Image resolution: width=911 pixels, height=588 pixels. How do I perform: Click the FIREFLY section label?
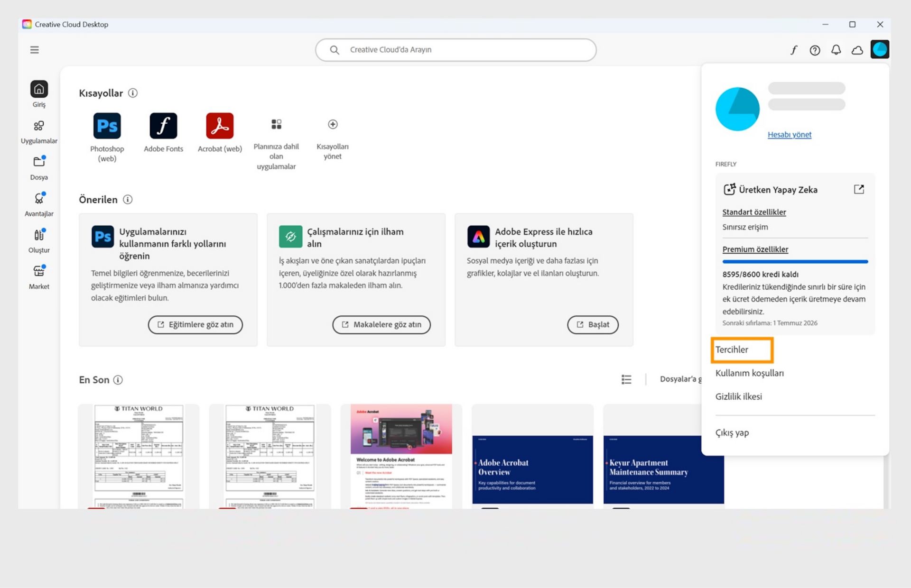coord(725,164)
